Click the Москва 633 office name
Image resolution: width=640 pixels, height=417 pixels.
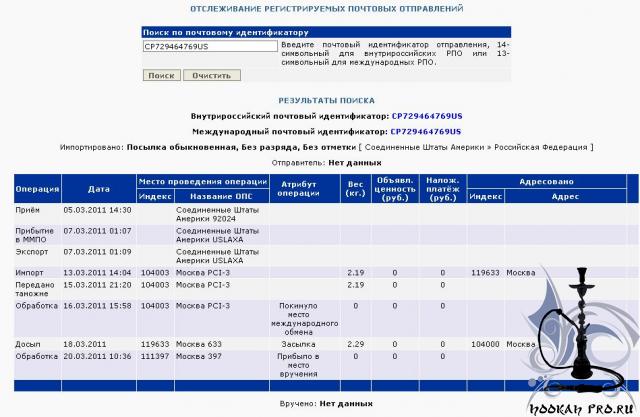(199, 344)
